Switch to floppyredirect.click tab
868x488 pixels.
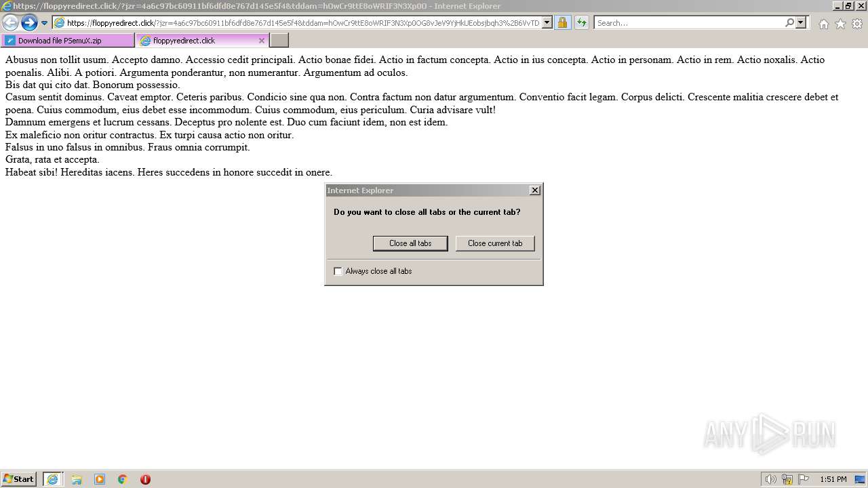pos(197,41)
